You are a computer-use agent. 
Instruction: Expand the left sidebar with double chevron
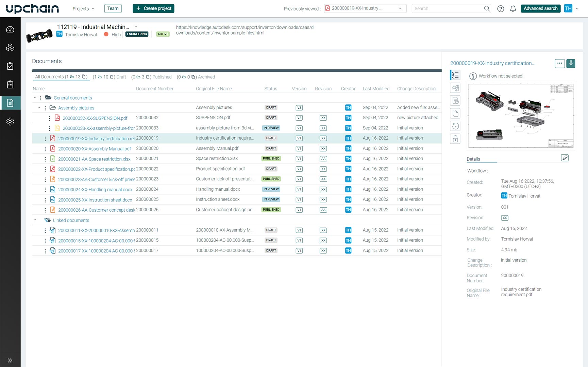click(10, 360)
